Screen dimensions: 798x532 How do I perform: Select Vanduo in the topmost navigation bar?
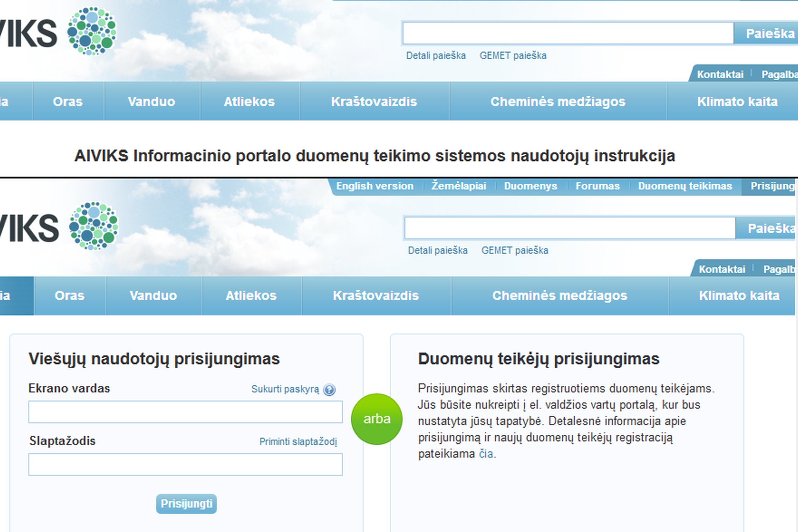coord(152,101)
